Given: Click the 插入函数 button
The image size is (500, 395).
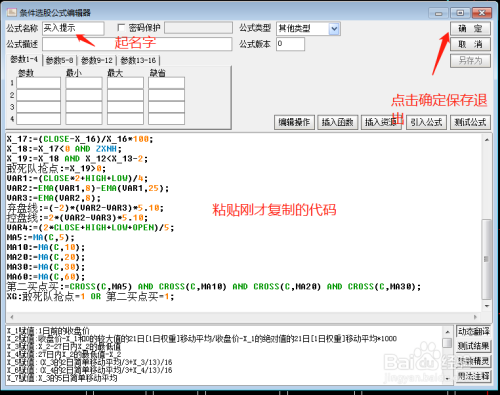Looking at the screenshot, I should [x=338, y=122].
